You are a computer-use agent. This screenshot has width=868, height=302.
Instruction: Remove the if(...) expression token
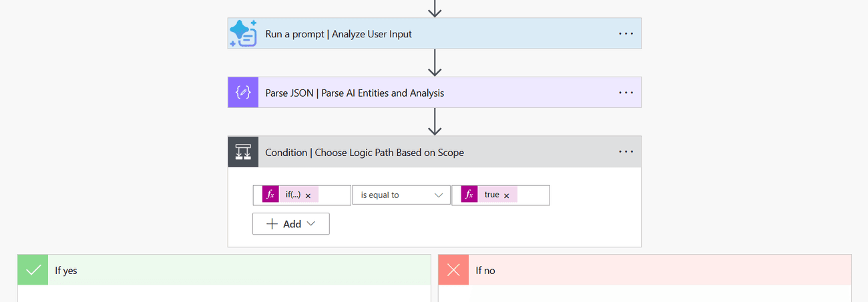coord(308,195)
